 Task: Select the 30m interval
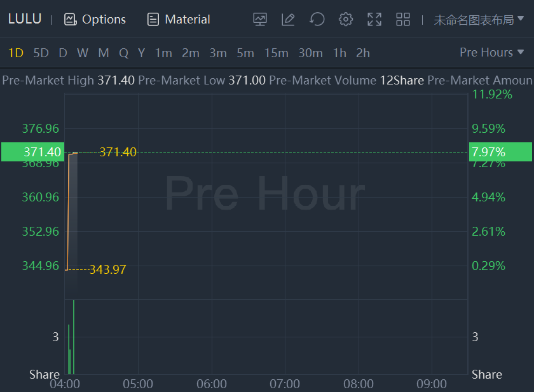pos(310,53)
